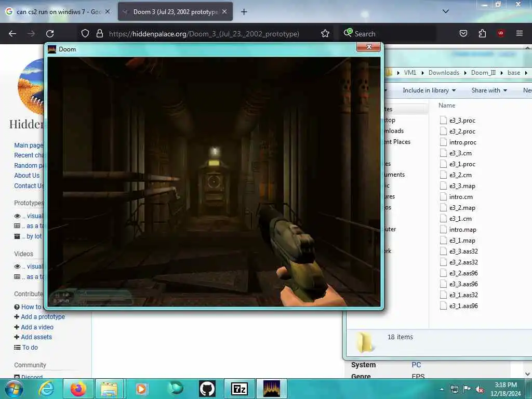Go back using browser back arrow
This screenshot has width=532, height=399.
12,34
